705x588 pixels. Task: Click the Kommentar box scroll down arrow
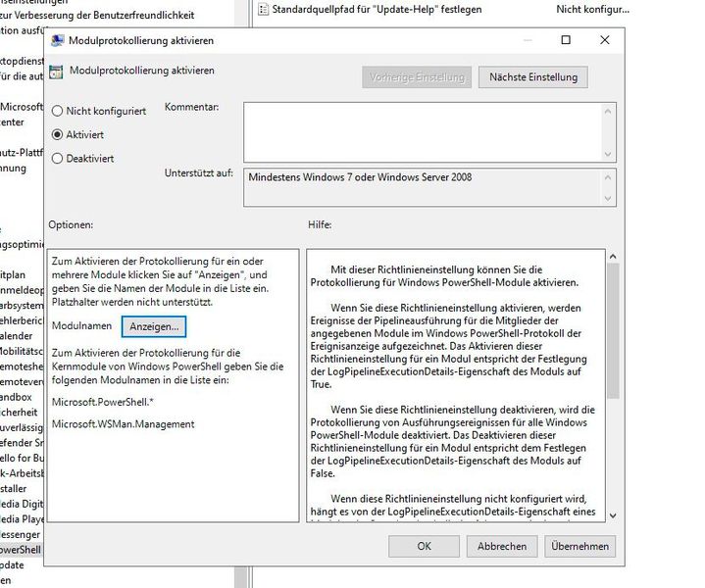(608, 154)
